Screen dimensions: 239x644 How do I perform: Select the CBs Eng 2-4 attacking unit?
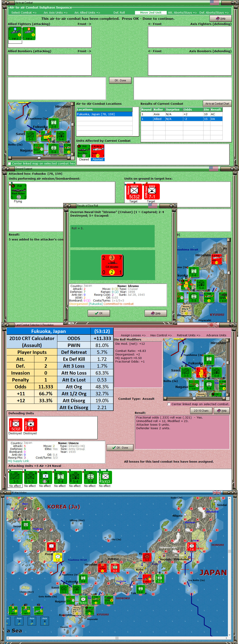[60, 477]
